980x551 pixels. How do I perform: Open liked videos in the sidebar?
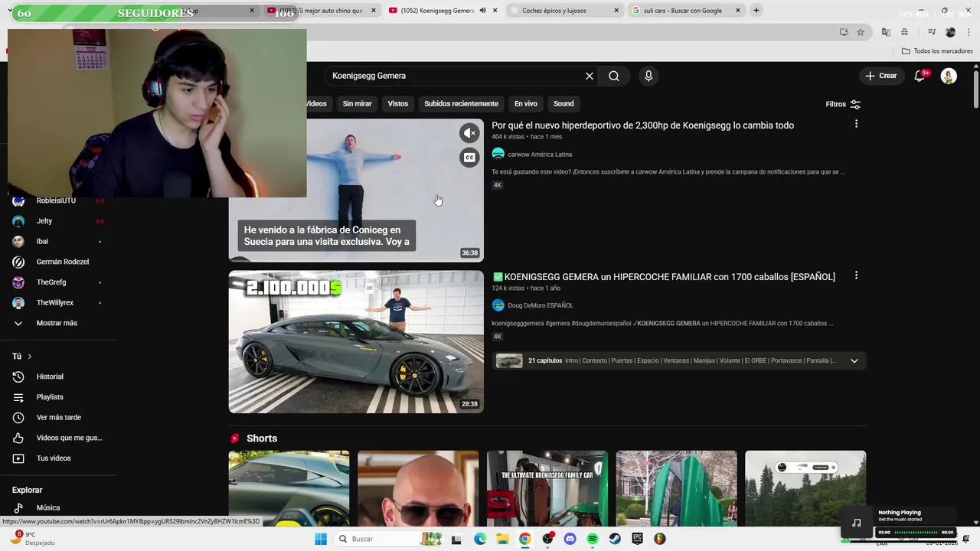click(x=58, y=438)
